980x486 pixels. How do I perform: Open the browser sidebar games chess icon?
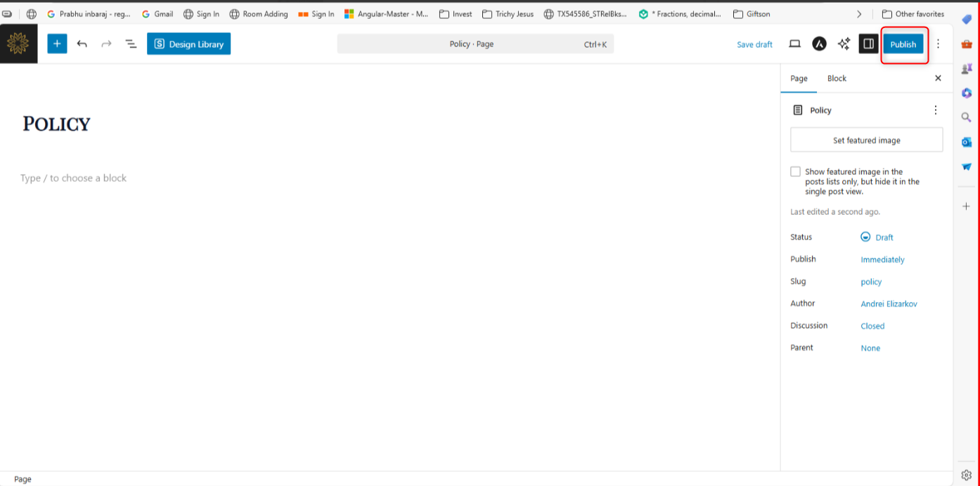tap(967, 69)
